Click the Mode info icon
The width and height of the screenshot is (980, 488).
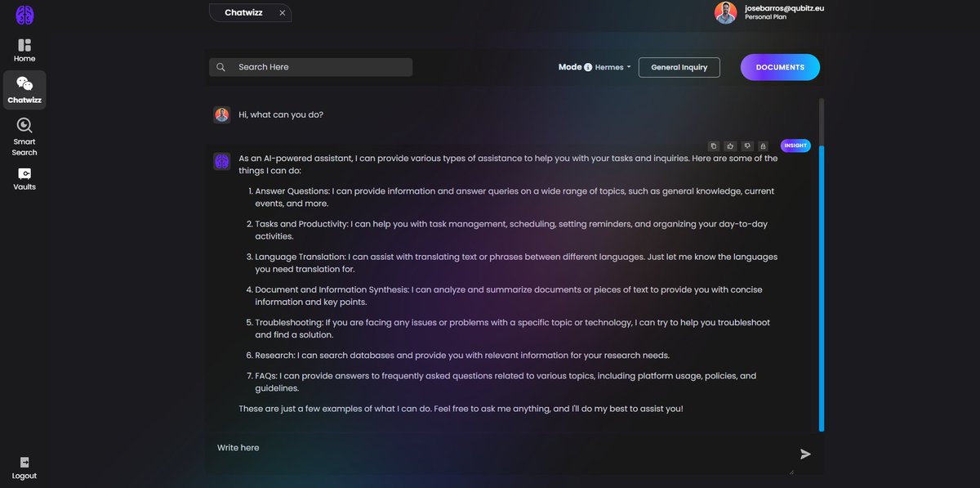tap(588, 68)
